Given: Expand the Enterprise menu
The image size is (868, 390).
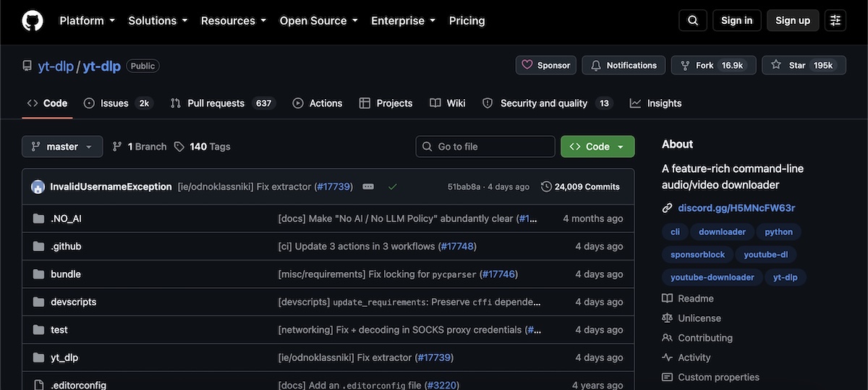Looking at the screenshot, I should pos(404,20).
